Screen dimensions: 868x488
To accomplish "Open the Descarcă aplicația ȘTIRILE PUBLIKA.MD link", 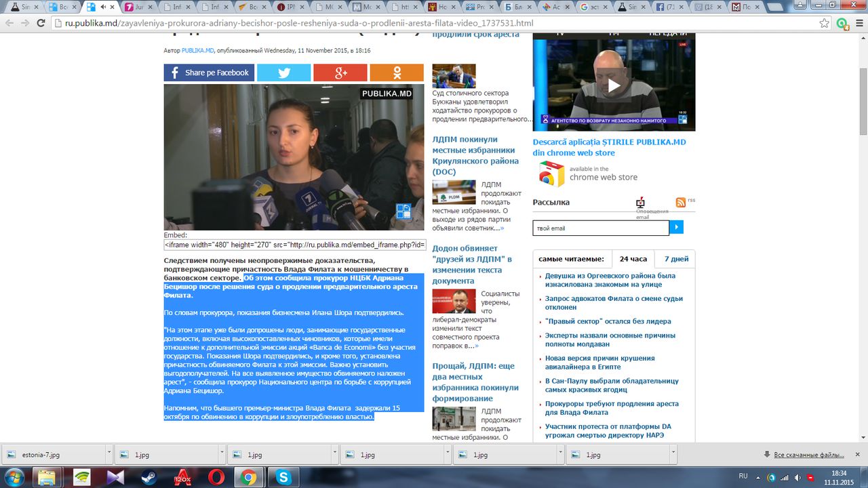I will click(609, 147).
